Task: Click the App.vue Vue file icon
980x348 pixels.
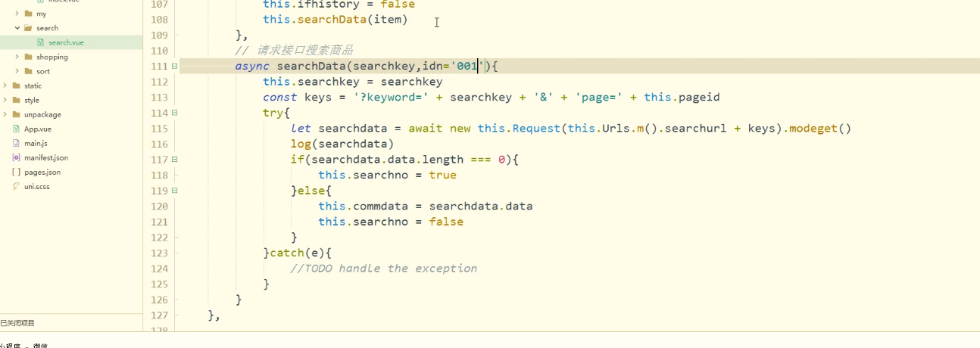Action: click(x=17, y=129)
